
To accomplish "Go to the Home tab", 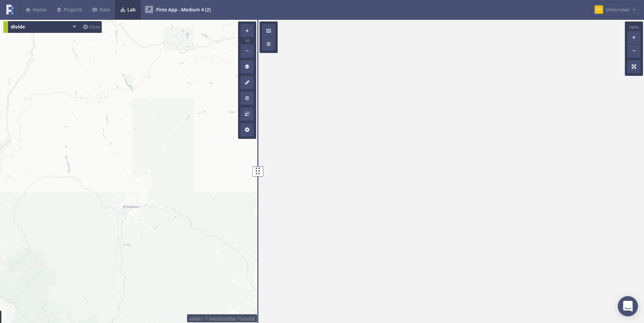I will [x=36, y=10].
